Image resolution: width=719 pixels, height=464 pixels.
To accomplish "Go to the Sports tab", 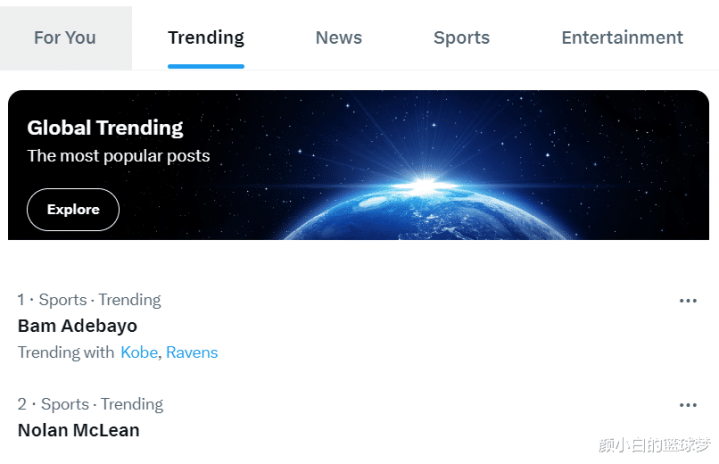I will (x=461, y=38).
